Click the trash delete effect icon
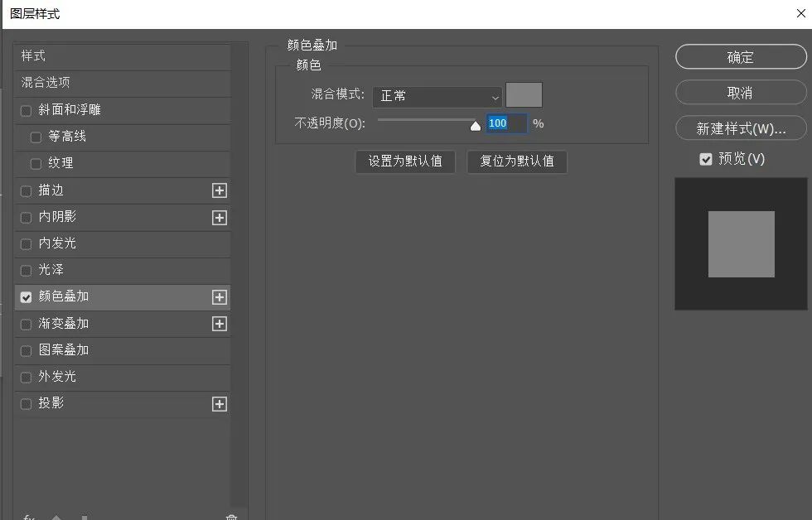812x520 pixels. click(x=231, y=518)
